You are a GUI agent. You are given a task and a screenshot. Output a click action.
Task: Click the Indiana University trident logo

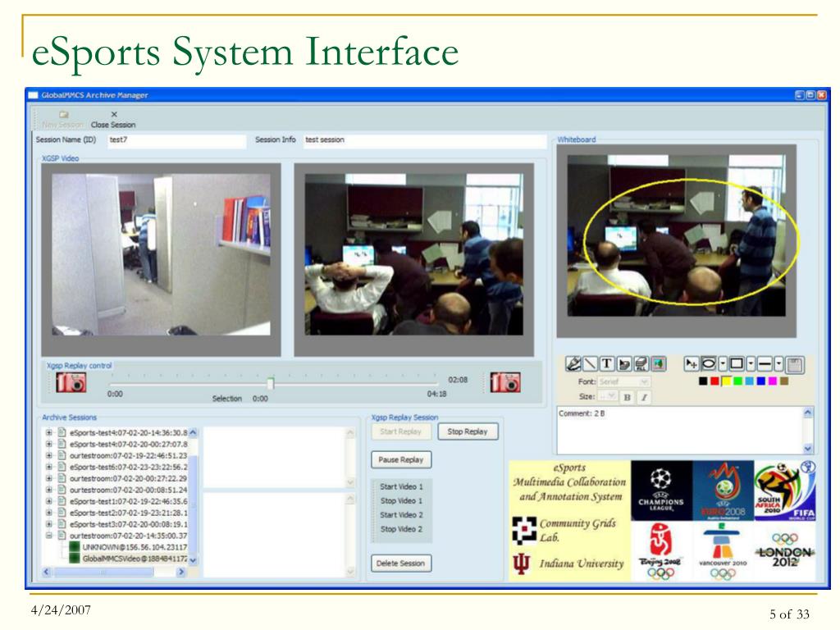[522, 564]
